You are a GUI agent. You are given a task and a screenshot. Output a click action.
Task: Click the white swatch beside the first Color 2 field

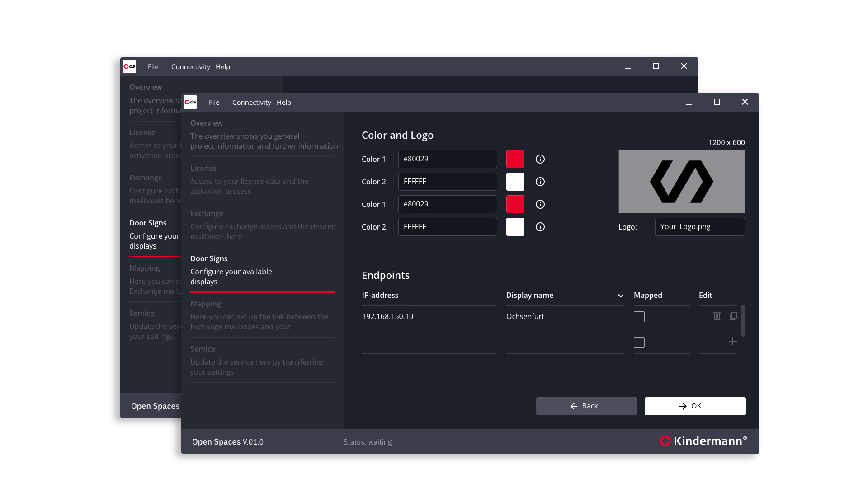pyautogui.click(x=515, y=182)
